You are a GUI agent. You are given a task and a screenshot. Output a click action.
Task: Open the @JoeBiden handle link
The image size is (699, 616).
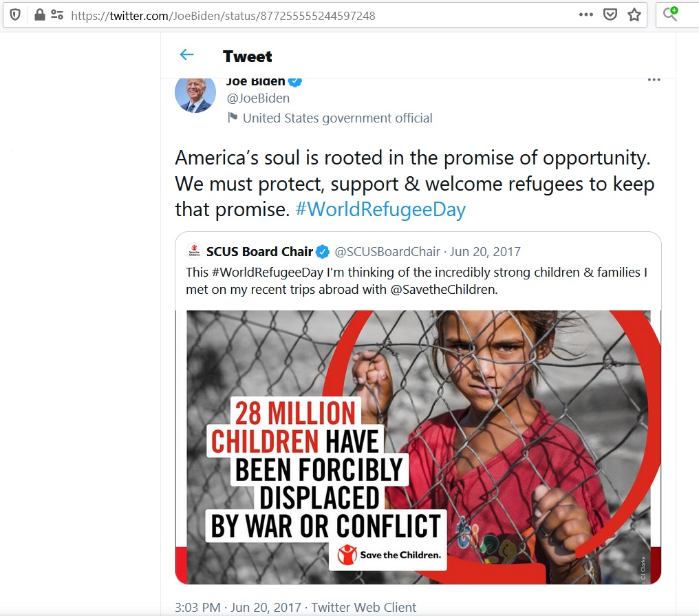[x=258, y=98]
